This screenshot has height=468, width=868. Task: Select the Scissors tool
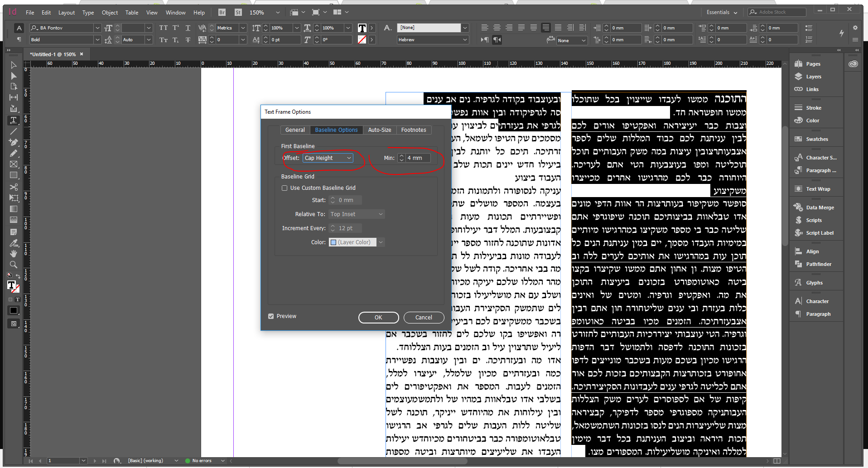click(14, 187)
